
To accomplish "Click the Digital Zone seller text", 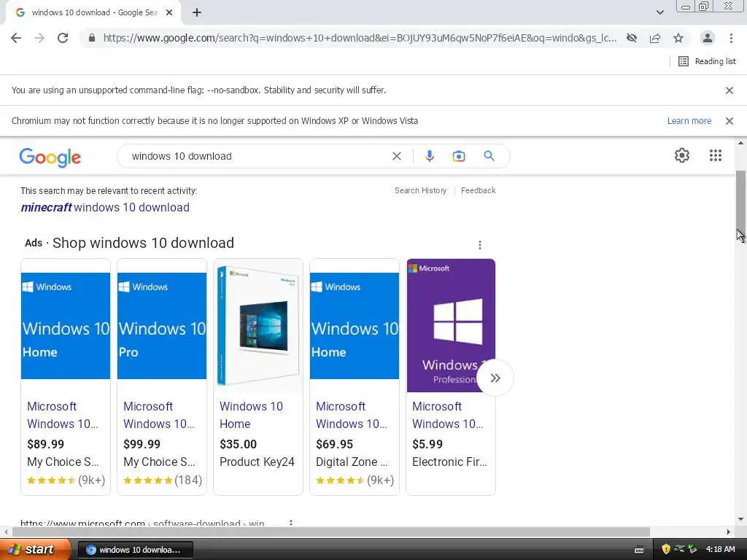I will 352,462.
